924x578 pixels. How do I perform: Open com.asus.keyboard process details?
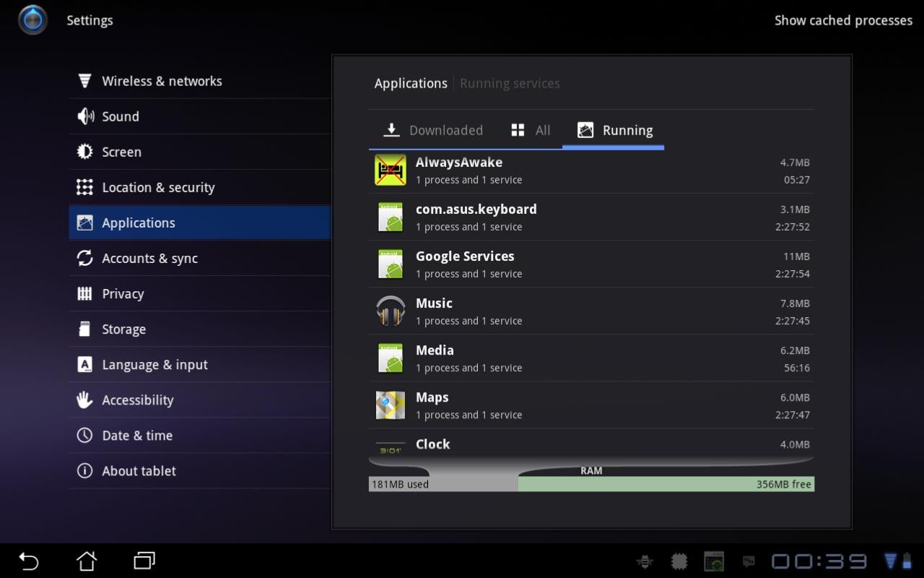[x=591, y=217]
